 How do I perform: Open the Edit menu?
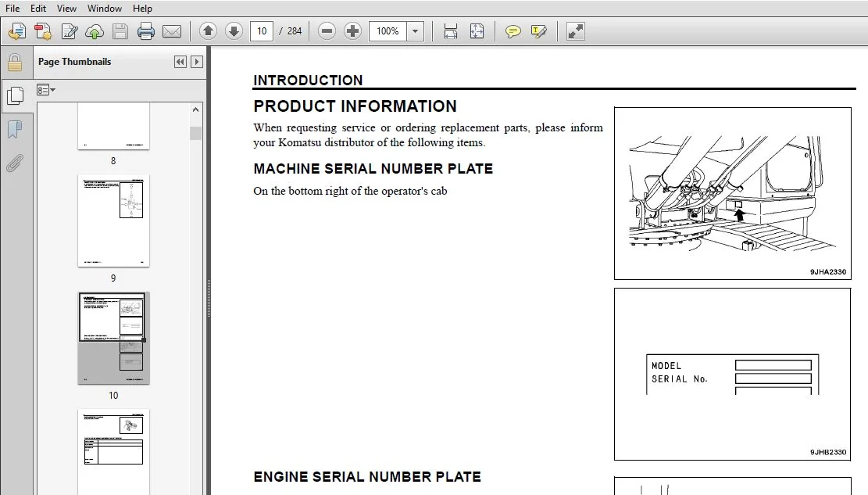point(38,9)
